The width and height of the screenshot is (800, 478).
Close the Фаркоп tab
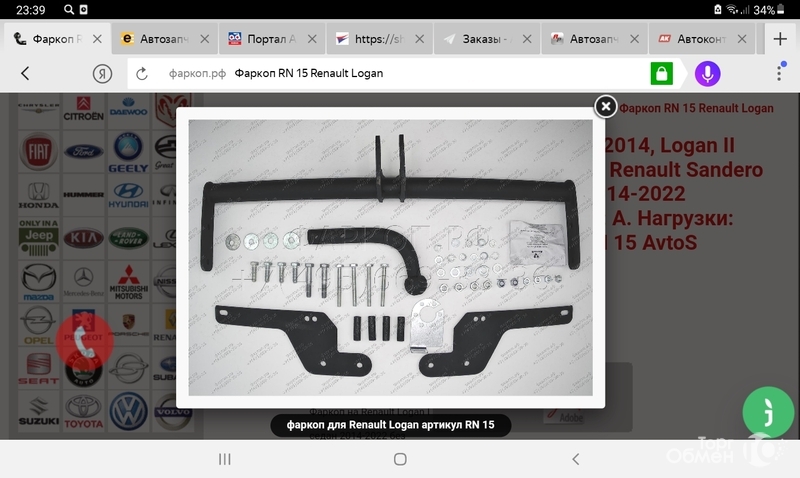(97, 39)
